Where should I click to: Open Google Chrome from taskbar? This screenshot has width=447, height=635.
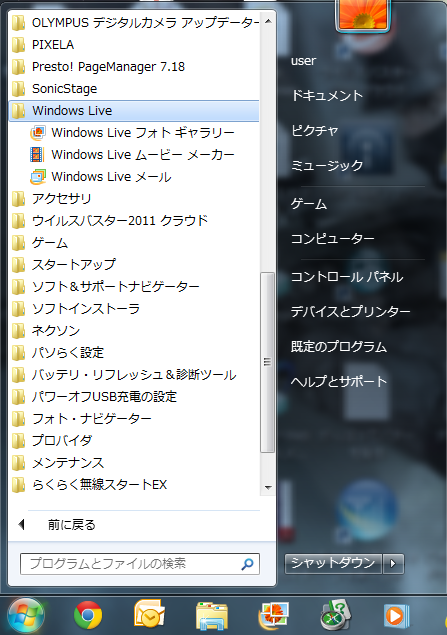[x=88, y=615]
